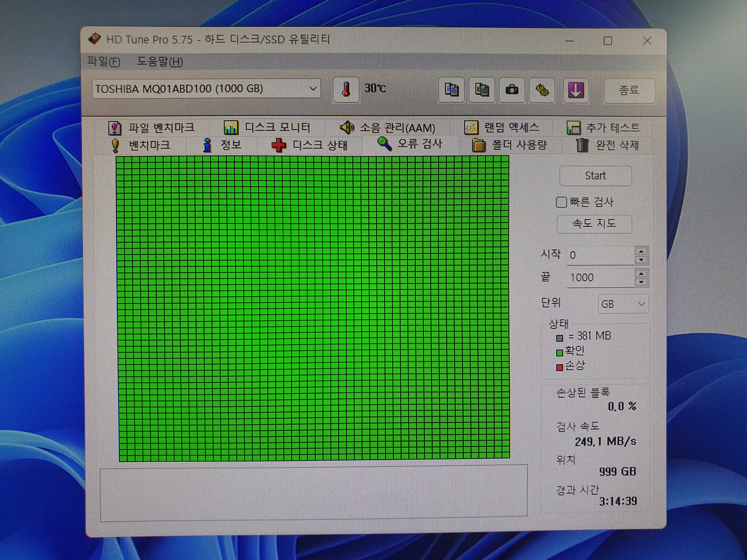Screen dimensions: 747x560
Task: Select the 오류 검사 tab
Action: pyautogui.click(x=410, y=144)
